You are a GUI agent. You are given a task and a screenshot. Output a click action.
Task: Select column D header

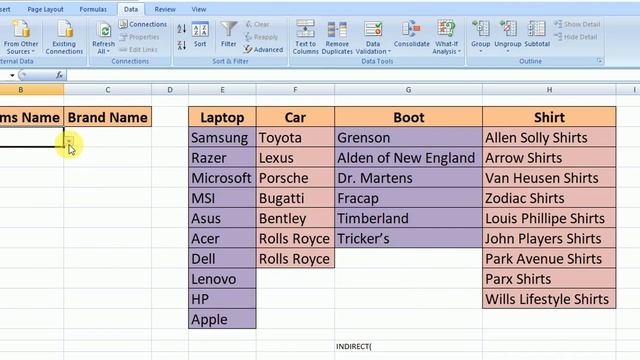[170, 90]
